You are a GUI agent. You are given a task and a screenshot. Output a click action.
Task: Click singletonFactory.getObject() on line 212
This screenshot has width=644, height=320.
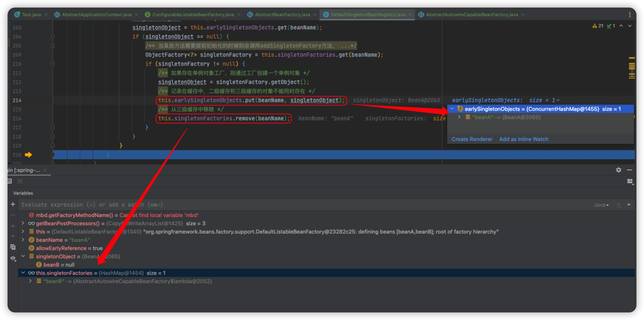[262, 82]
